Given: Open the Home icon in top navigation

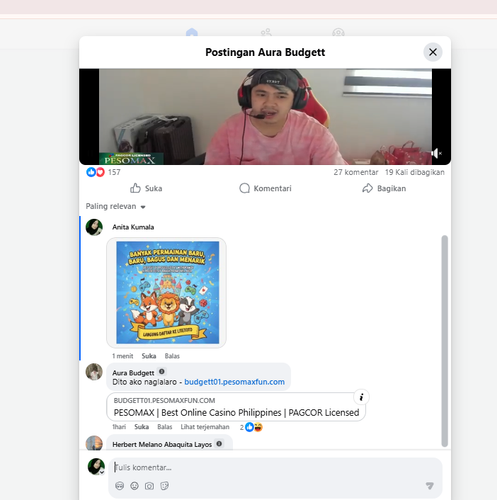Looking at the screenshot, I should tap(192, 33).
